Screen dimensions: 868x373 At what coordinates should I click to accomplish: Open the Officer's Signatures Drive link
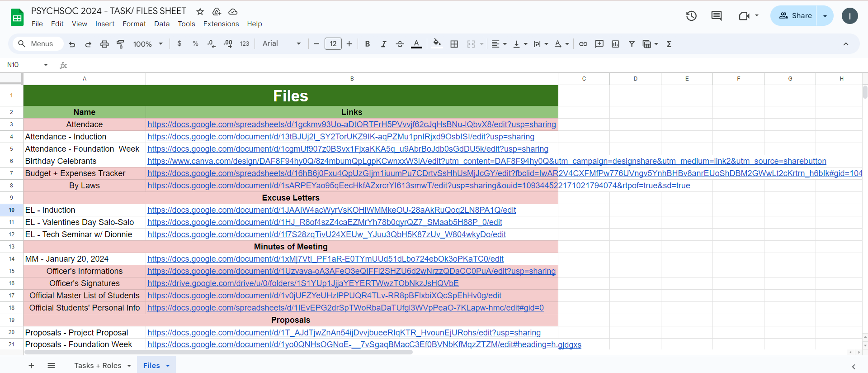coord(303,283)
